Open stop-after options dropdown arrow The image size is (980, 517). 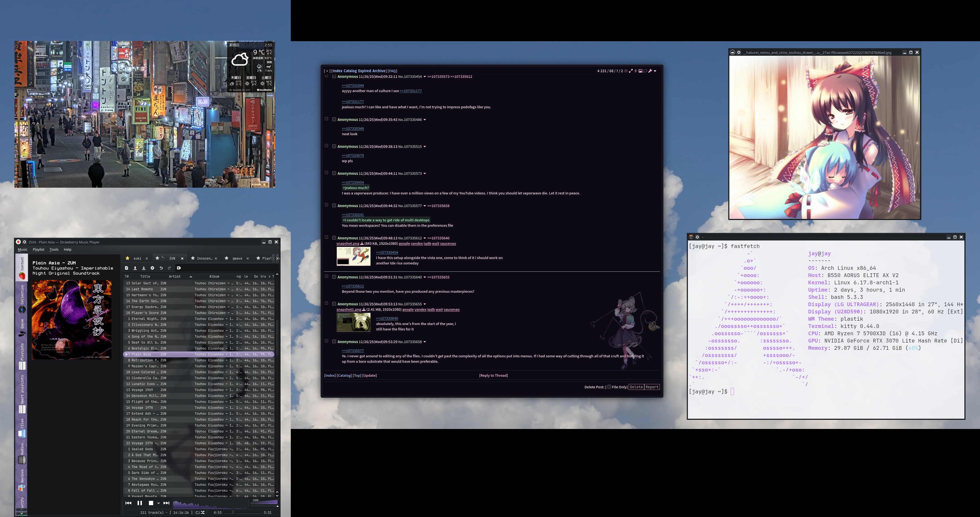click(x=158, y=503)
